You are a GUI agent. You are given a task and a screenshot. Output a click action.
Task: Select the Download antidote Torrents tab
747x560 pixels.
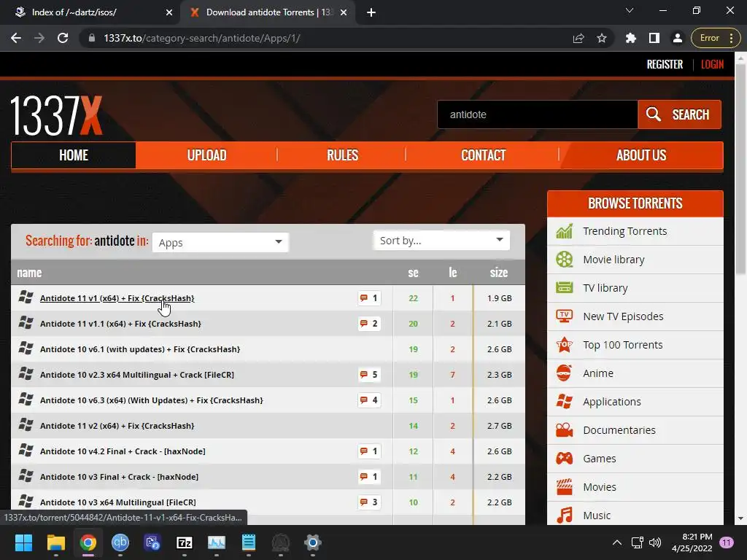point(267,13)
